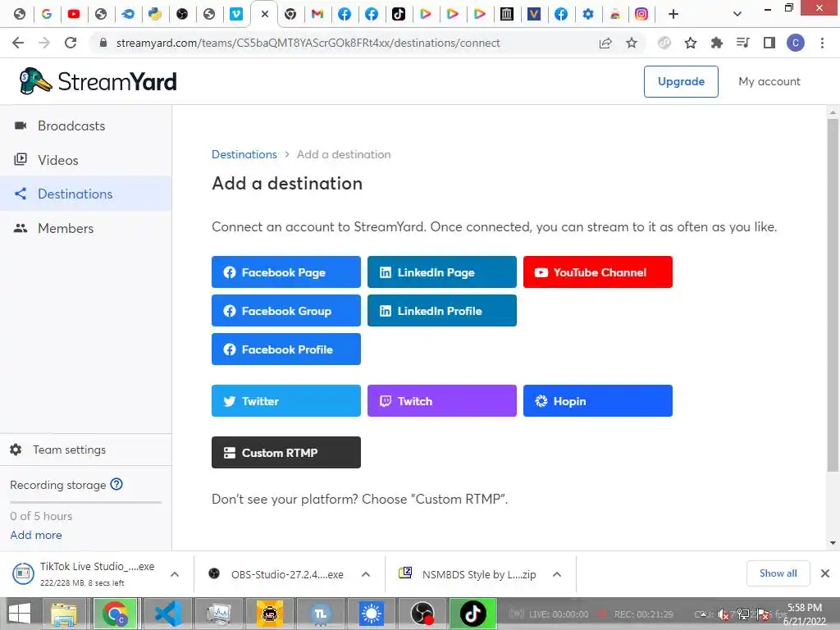The width and height of the screenshot is (840, 630).
Task: Open OBS Studio from taskbar
Action: (x=422, y=614)
